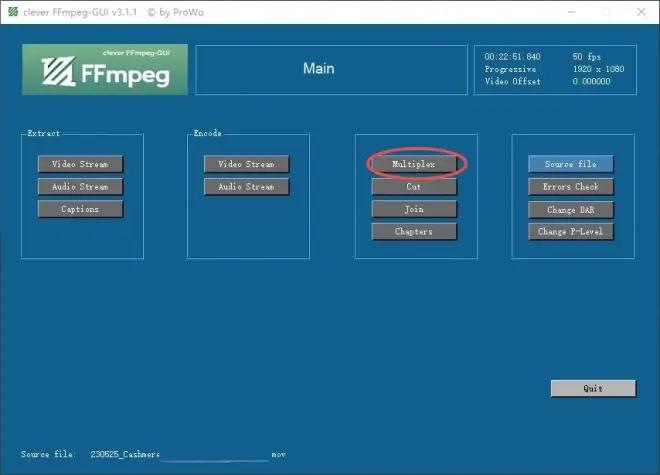Extract the Audio Stream
Viewport: 660px width, 475px height.
pos(80,187)
